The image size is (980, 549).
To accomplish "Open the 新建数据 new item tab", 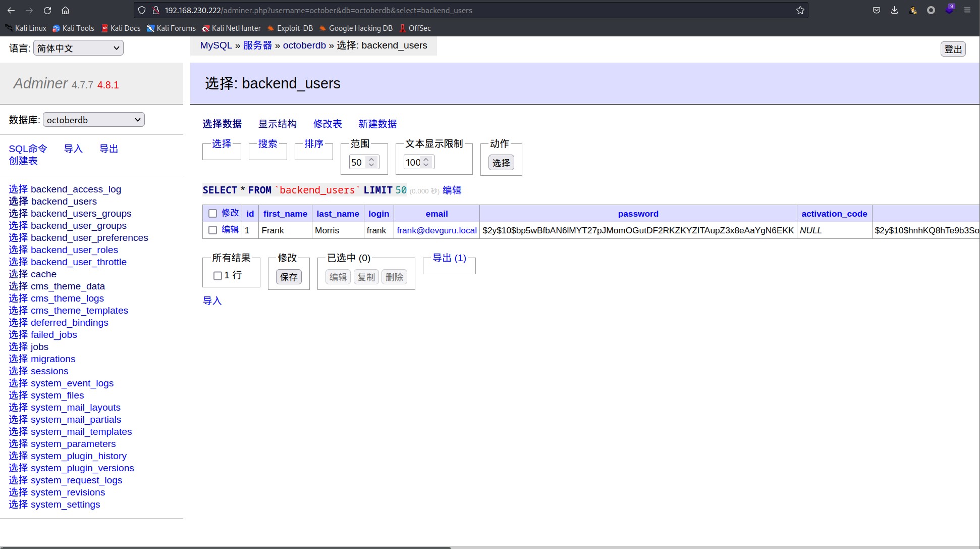I will (377, 124).
